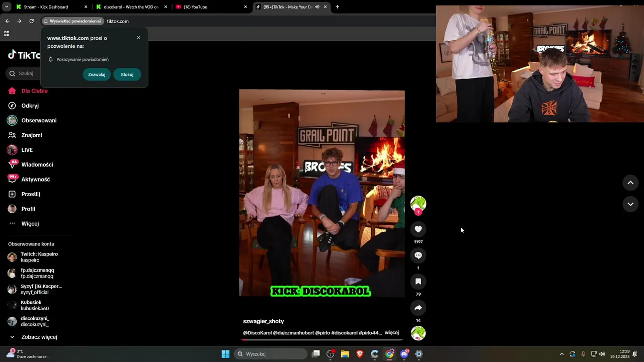Viewport: 644px width, 362px height.
Task: Open the video comments
Action: [x=418, y=255]
